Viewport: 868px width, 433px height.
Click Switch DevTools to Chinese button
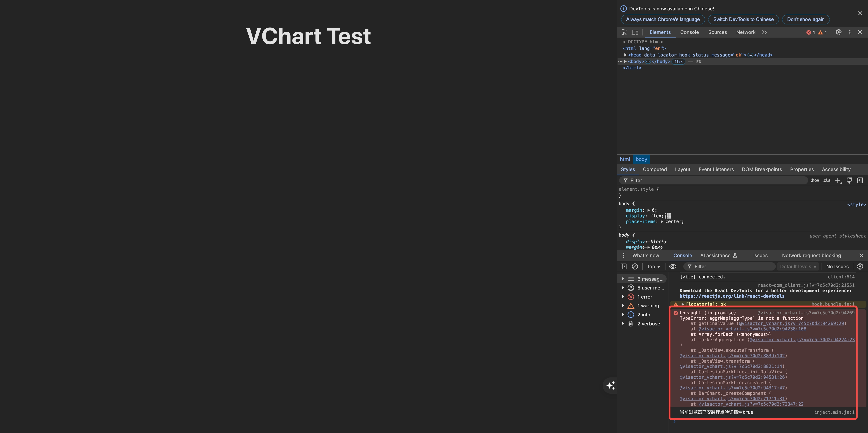tap(743, 19)
